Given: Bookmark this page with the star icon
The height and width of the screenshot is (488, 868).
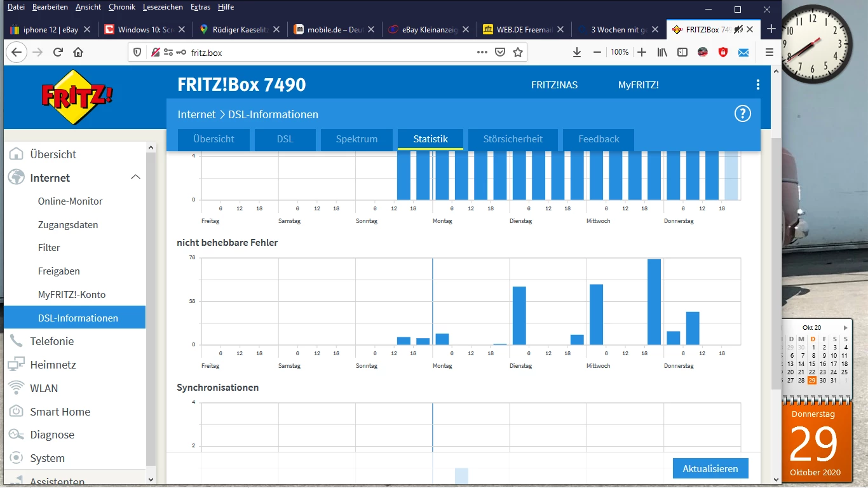Looking at the screenshot, I should click(518, 53).
